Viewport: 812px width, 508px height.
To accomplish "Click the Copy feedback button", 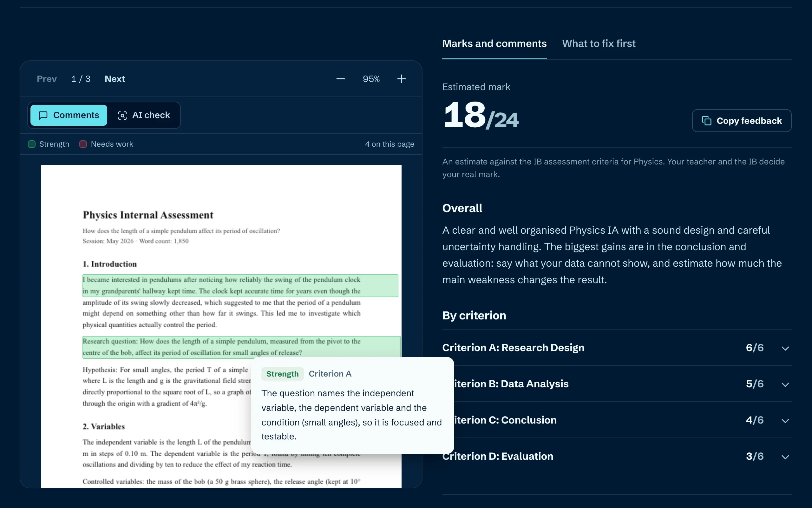I will tap(742, 121).
